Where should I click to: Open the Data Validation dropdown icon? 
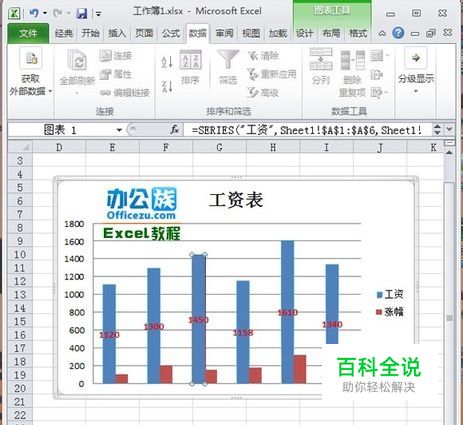coord(380,55)
